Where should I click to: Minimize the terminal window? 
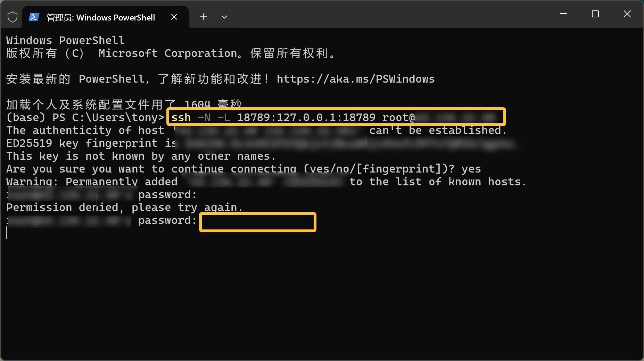pos(563,14)
